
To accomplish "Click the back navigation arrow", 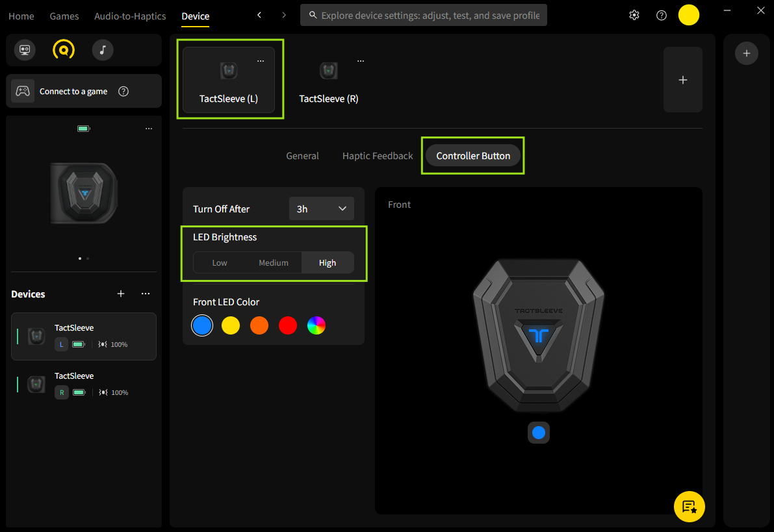I will (259, 16).
